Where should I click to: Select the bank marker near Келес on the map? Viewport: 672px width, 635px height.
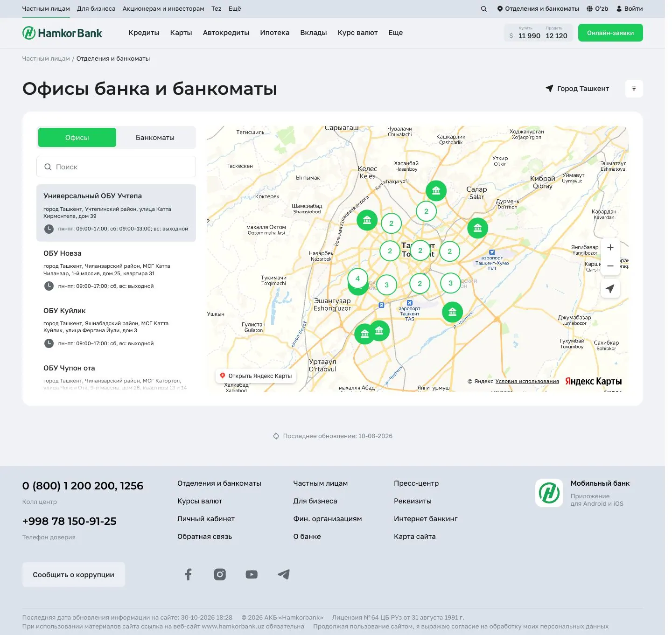pyautogui.click(x=367, y=220)
